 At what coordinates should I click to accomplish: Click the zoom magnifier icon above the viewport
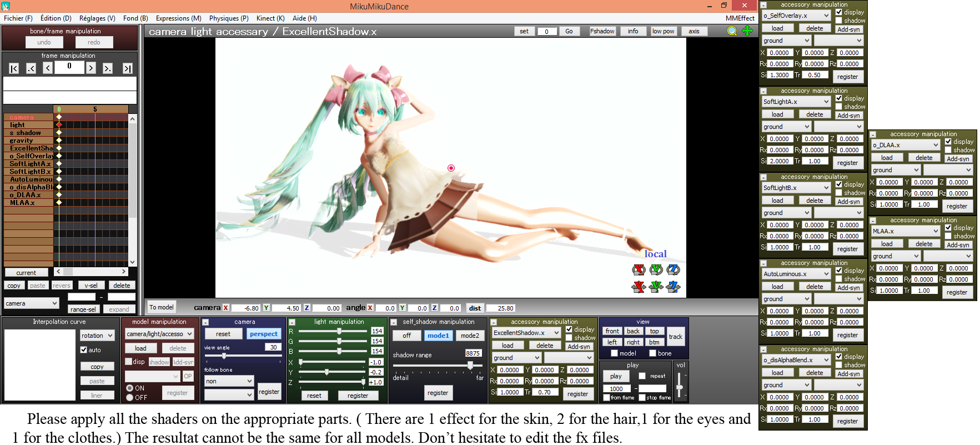point(732,31)
